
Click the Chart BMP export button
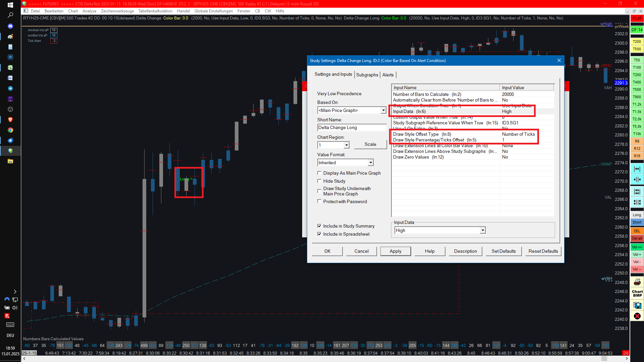click(x=637, y=293)
